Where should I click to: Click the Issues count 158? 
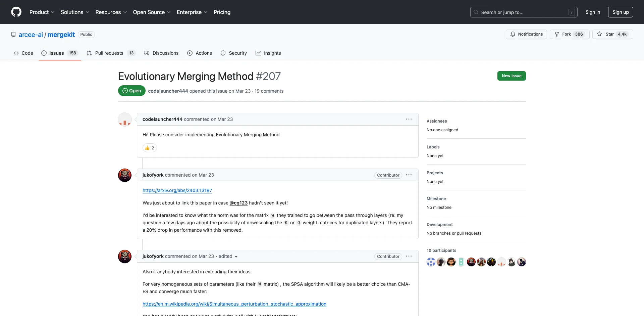pyautogui.click(x=72, y=53)
